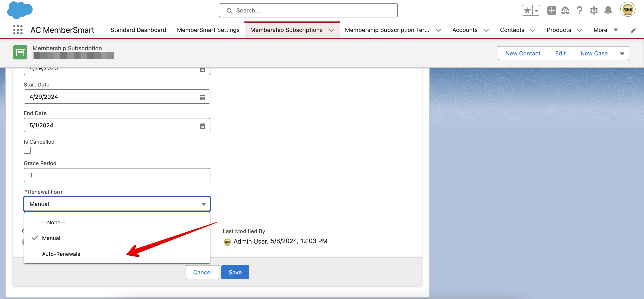Focus the End Date field 5/1/2024
Screen dimensions: 644x299
(x=117, y=125)
